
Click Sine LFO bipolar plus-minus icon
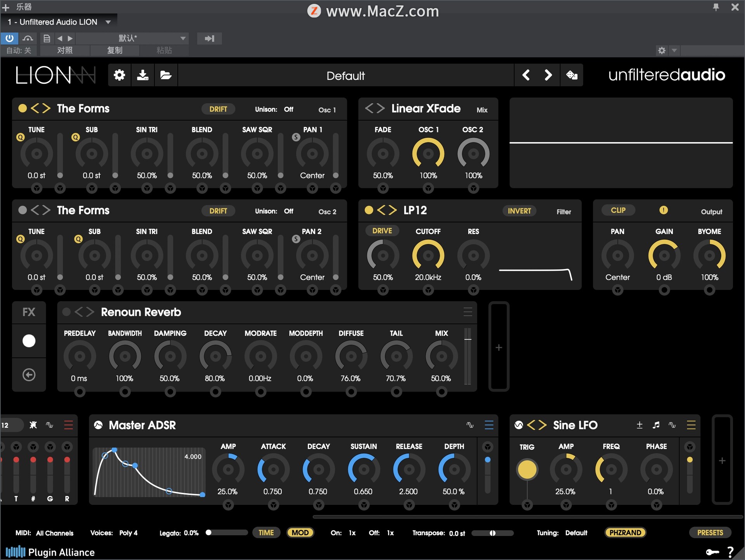point(639,425)
